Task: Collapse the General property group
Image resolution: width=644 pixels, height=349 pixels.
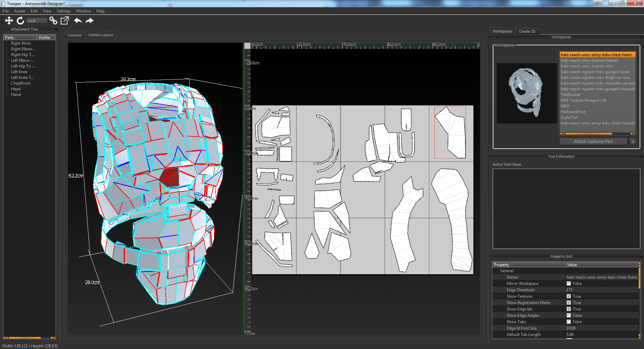Action: pos(496,271)
